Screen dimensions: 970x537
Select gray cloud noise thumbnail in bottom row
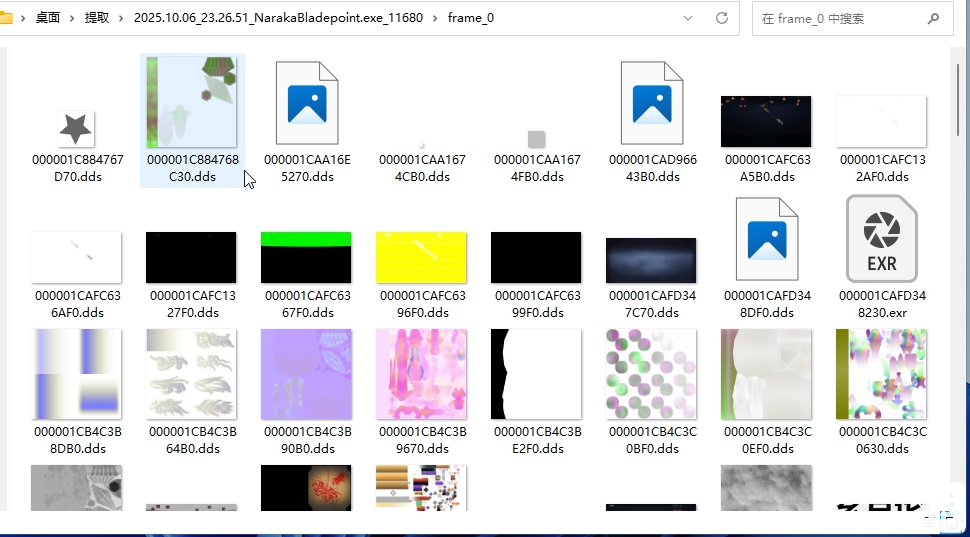766,488
